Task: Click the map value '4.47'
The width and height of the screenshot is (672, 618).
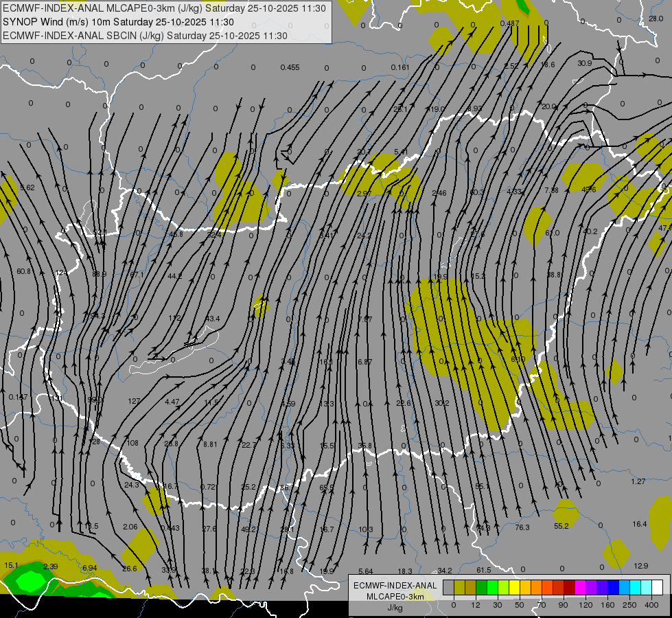Action: [x=172, y=402]
